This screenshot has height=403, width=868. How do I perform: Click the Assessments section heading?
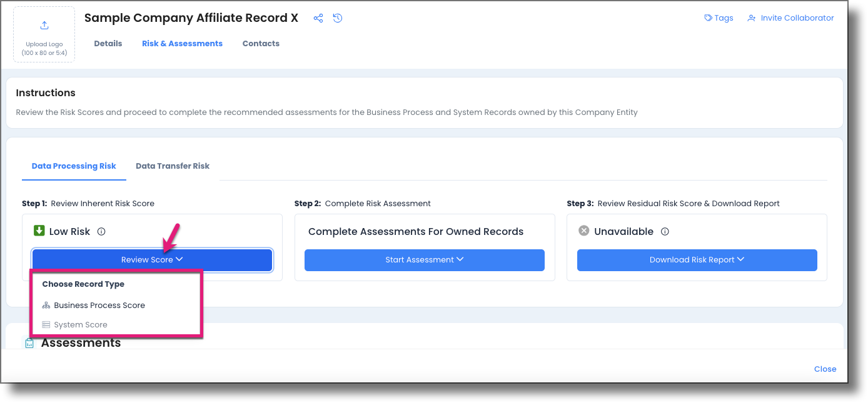pyautogui.click(x=81, y=342)
